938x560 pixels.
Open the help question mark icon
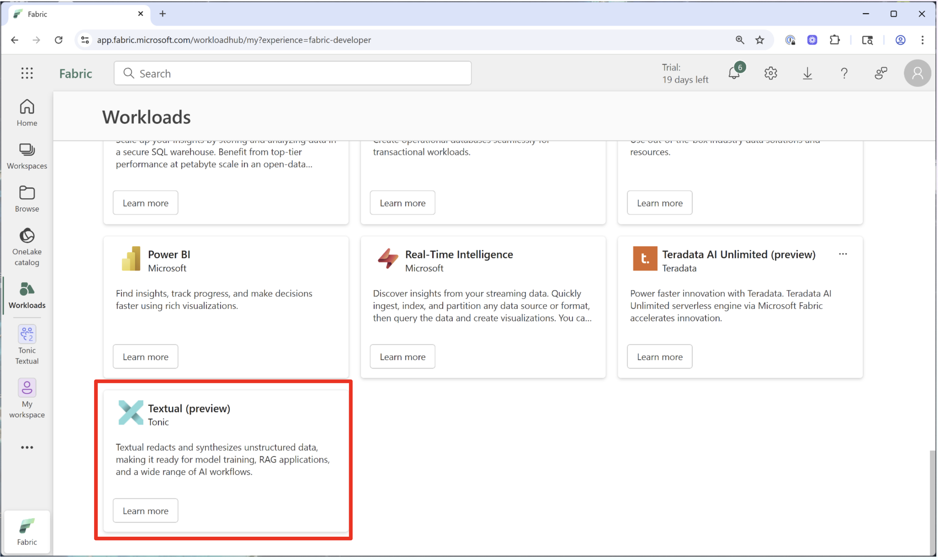pyautogui.click(x=844, y=73)
